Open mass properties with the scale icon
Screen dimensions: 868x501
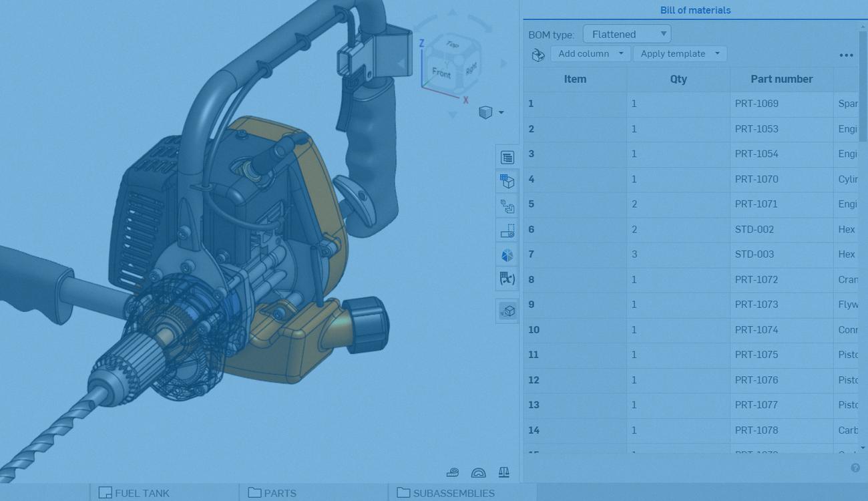pos(504,472)
